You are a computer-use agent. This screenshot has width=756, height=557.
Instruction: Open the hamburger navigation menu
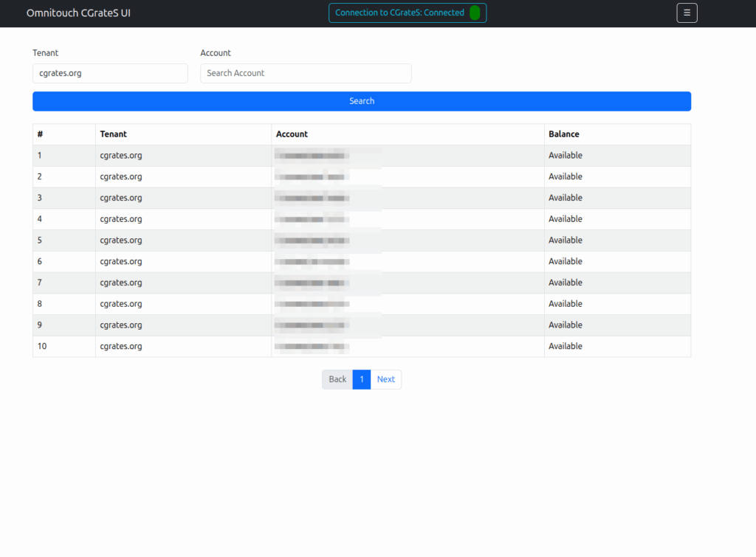[687, 13]
